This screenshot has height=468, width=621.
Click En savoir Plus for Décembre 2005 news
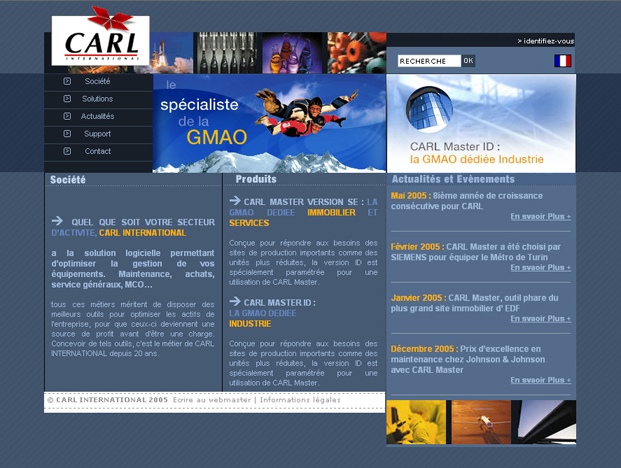pos(540,380)
